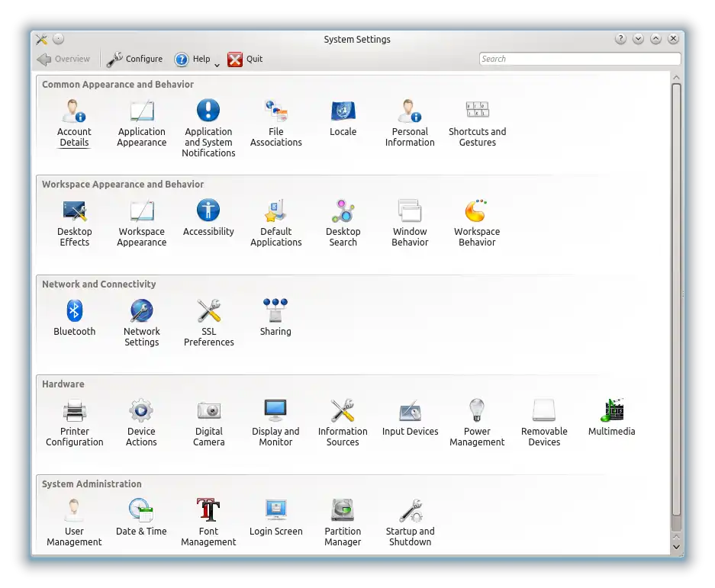Click the Bluetooth icon
715x588 pixels.
coord(74,311)
